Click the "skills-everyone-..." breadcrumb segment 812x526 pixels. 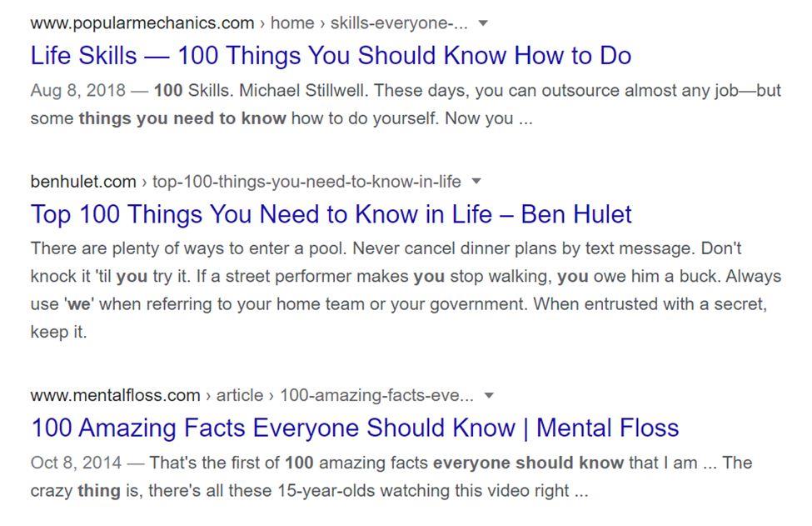point(399,23)
